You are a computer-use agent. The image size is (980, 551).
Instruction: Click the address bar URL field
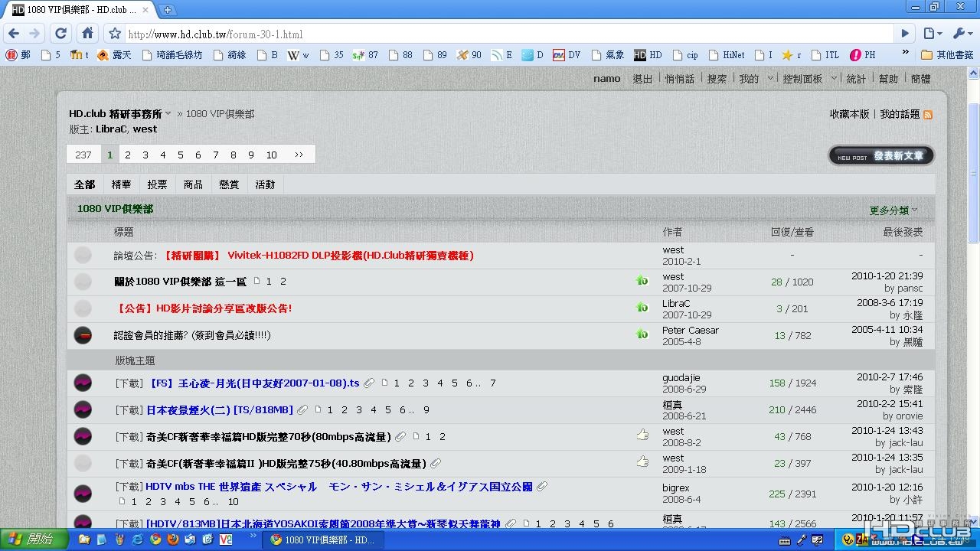click(508, 34)
